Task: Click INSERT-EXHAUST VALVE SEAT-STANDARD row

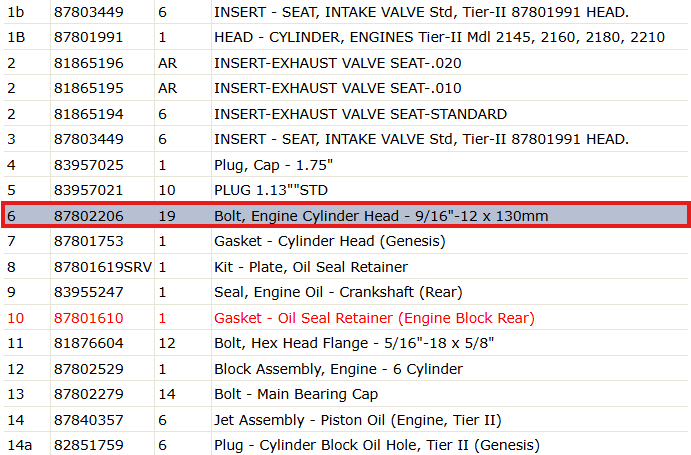Action: coord(346,114)
